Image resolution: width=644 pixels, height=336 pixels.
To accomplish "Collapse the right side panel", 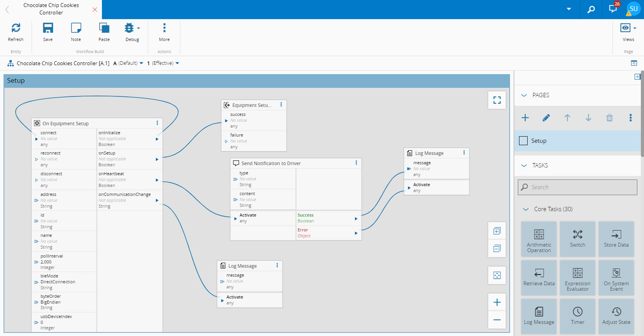I will (637, 77).
